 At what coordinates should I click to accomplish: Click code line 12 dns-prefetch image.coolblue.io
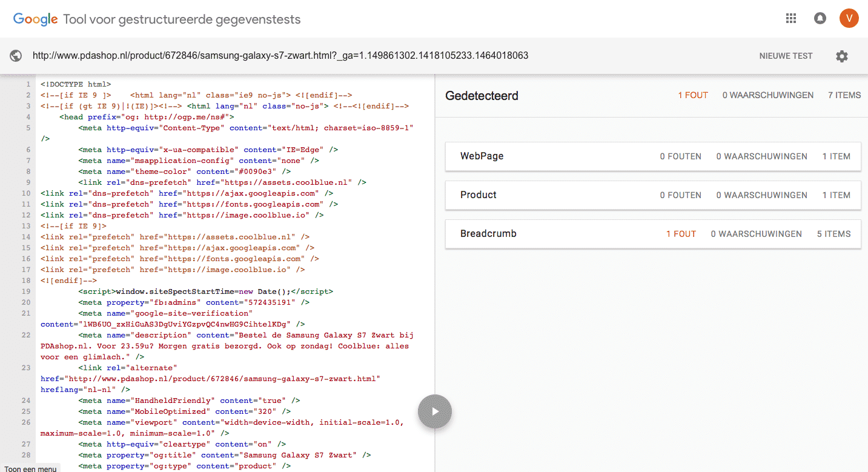tap(182, 215)
